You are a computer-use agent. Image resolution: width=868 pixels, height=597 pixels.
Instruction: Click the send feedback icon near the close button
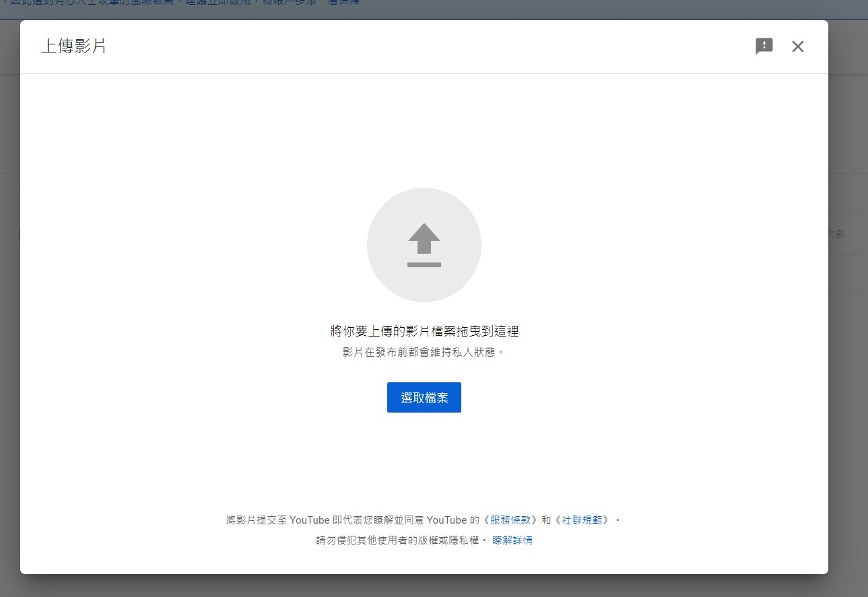click(764, 46)
